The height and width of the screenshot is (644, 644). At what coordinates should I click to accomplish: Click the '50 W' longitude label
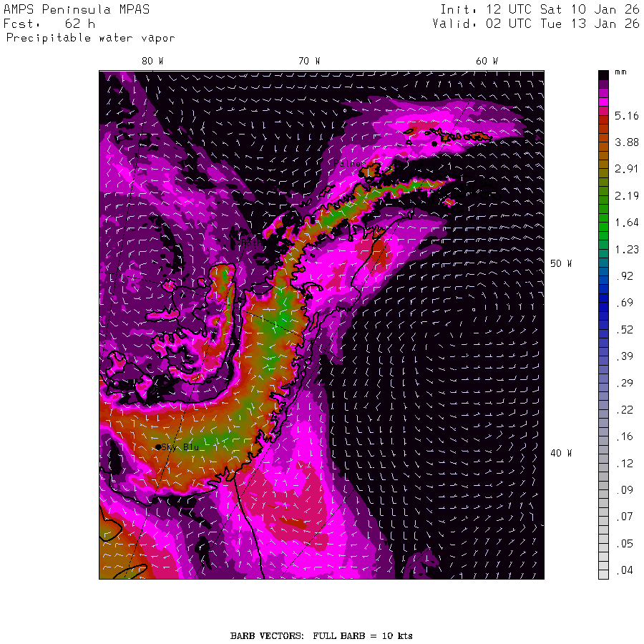561,263
